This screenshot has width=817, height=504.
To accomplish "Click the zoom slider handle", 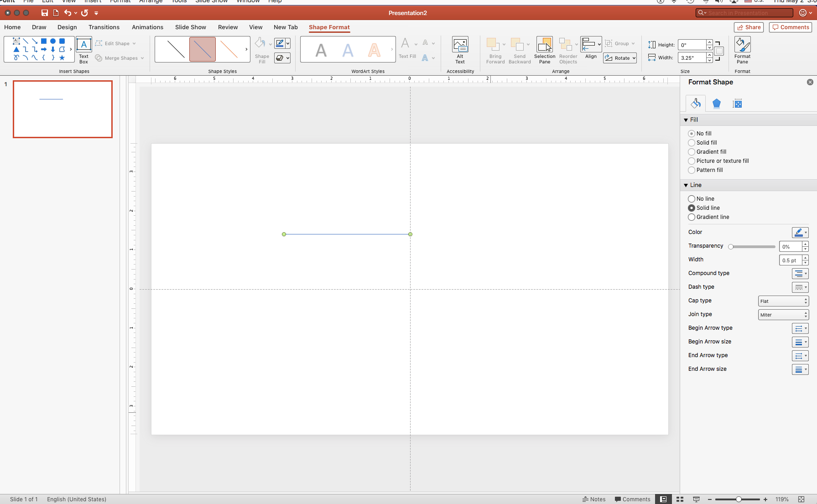I will (739, 499).
